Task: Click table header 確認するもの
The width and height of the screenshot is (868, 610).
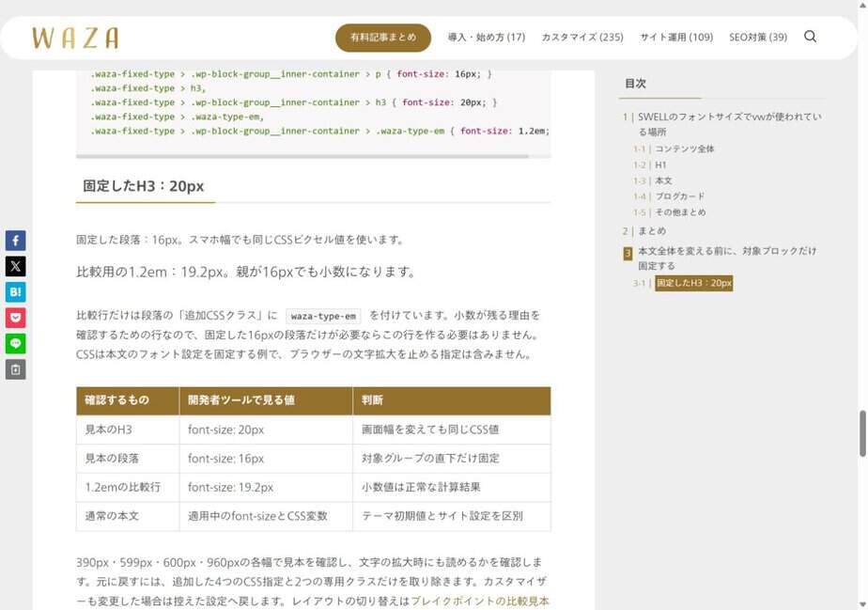Action: click(128, 400)
